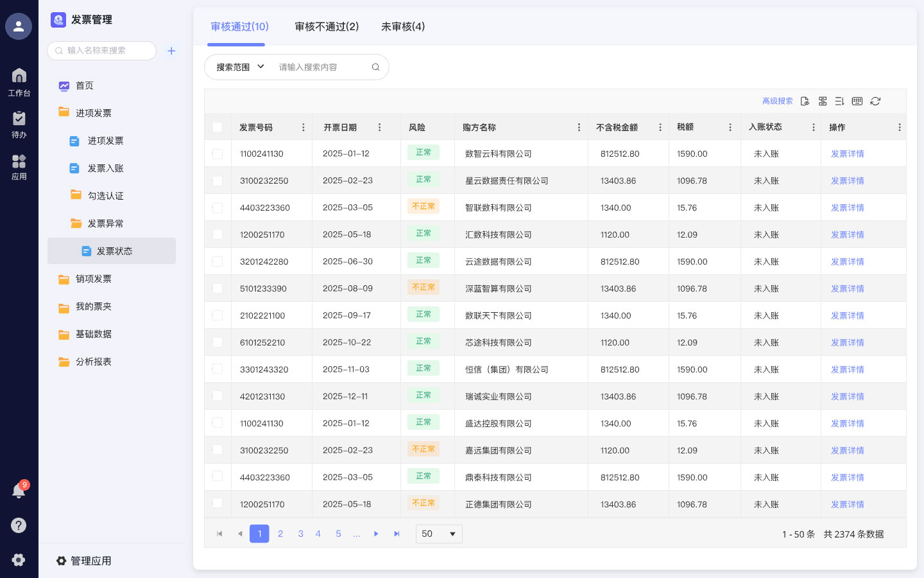Open 发票详情 for 正德集团有限公司
Viewport: 924px width, 578px height.
tap(847, 504)
